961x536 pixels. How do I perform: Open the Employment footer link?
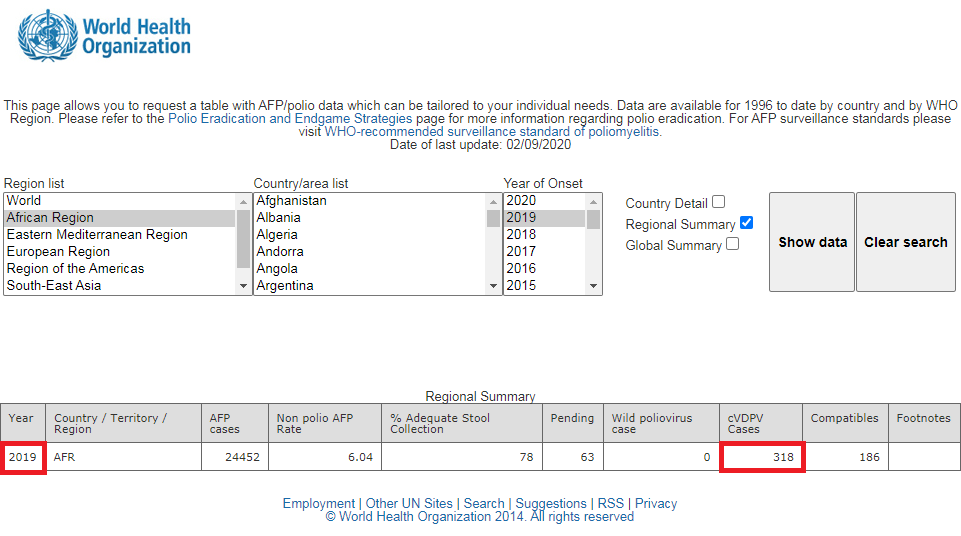319,504
